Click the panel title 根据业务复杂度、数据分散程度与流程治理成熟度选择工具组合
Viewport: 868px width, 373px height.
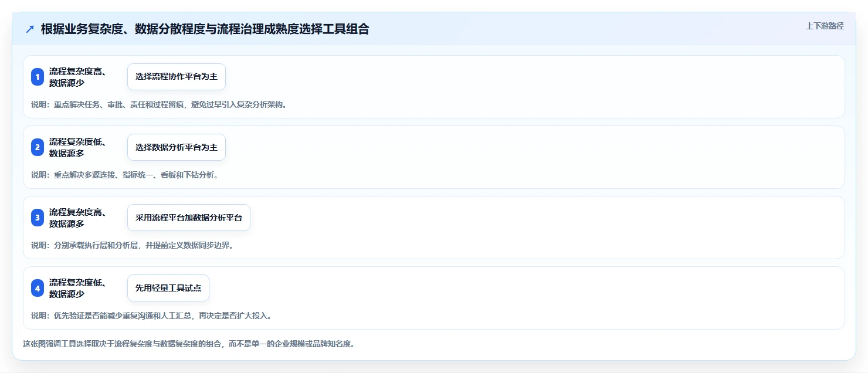(205, 29)
